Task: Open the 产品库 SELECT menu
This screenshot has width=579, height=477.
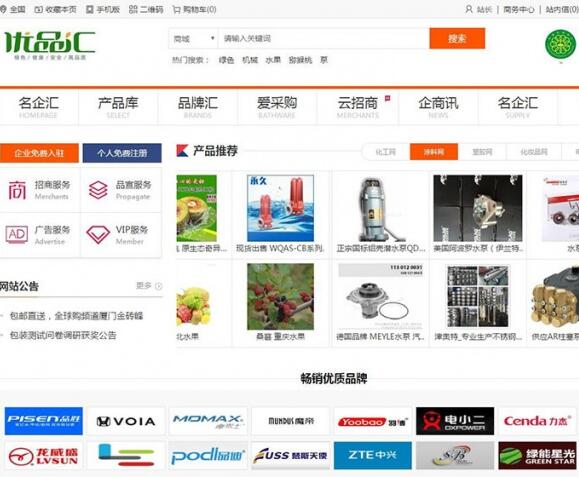Action: pyautogui.click(x=118, y=107)
